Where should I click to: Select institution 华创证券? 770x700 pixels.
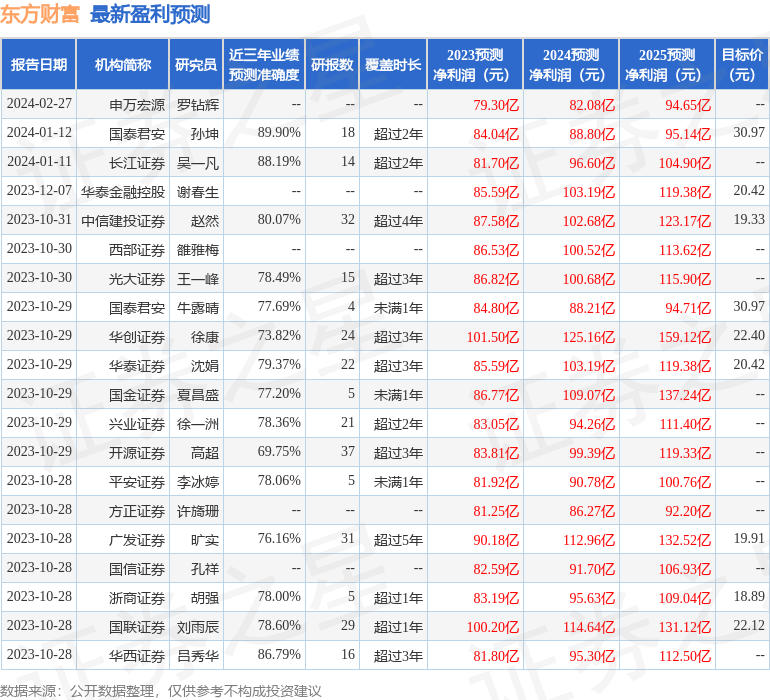[x=137, y=336]
